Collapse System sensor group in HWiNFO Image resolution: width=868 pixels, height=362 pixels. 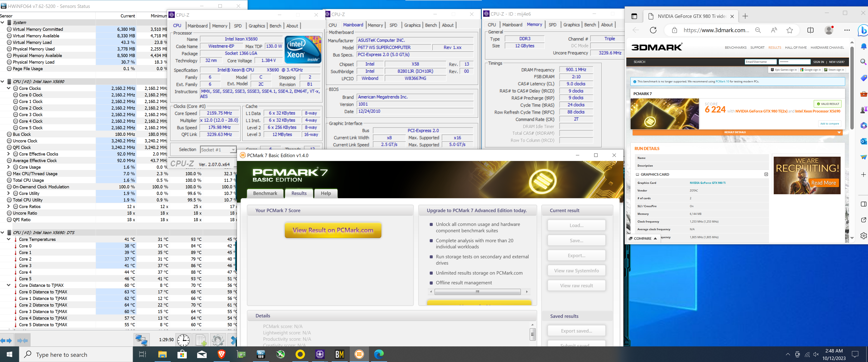pyautogui.click(x=3, y=23)
